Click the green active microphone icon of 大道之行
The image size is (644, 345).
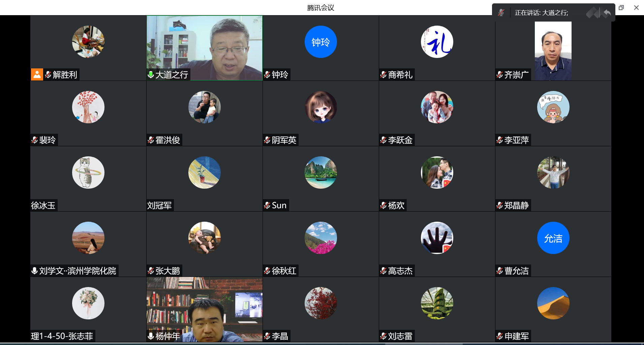(151, 74)
